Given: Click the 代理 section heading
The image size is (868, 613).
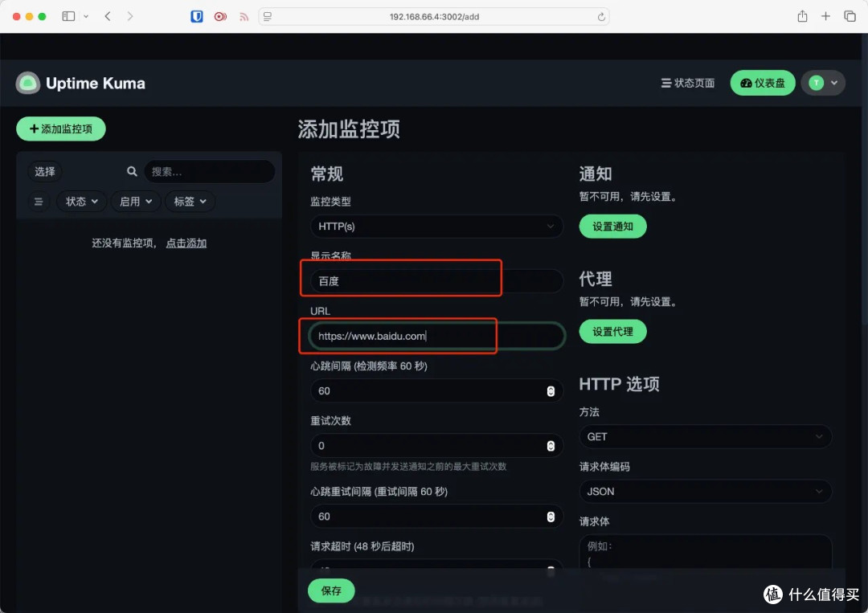Looking at the screenshot, I should click(x=596, y=279).
